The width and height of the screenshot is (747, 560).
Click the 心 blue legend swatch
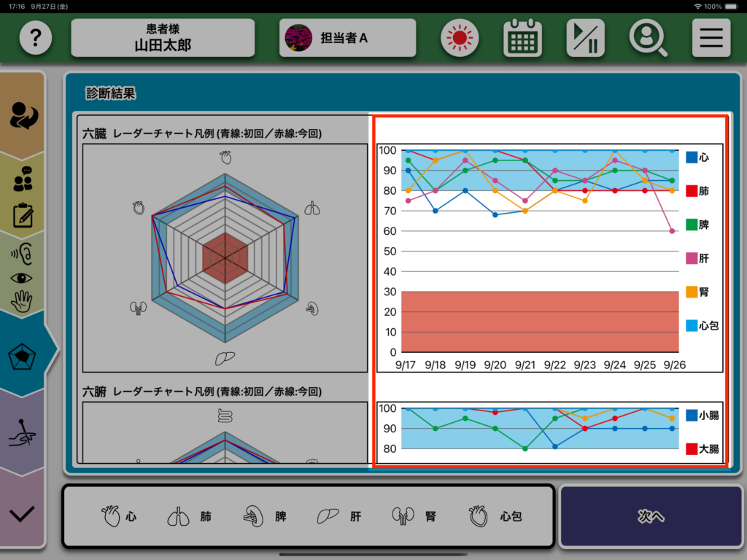tap(692, 157)
